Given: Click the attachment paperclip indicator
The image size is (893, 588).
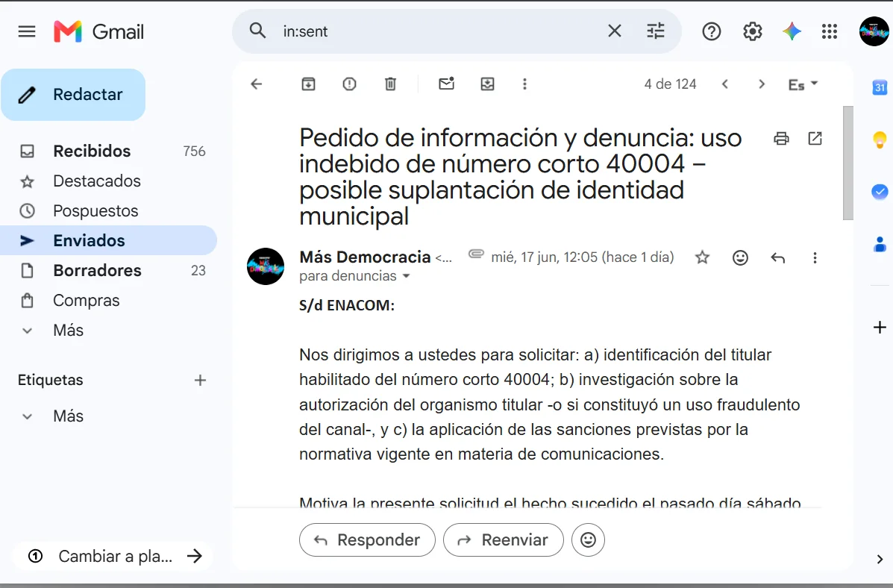Looking at the screenshot, I should tap(476, 254).
